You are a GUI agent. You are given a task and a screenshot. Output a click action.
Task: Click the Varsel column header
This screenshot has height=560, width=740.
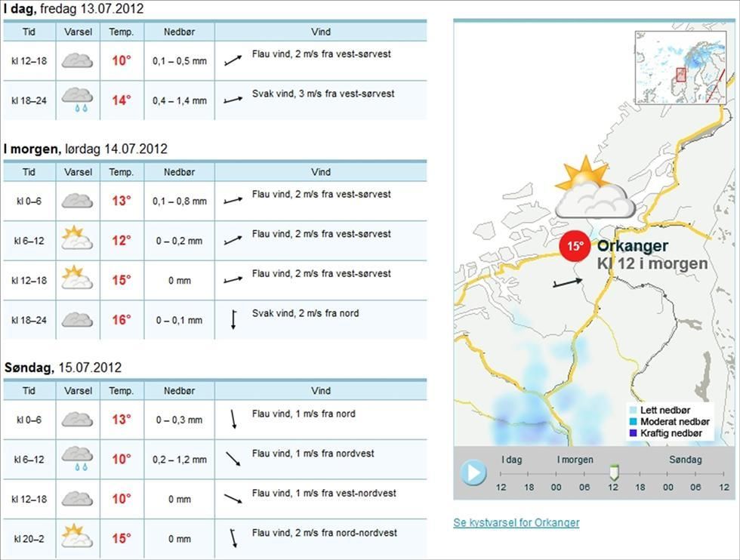pyautogui.click(x=78, y=32)
